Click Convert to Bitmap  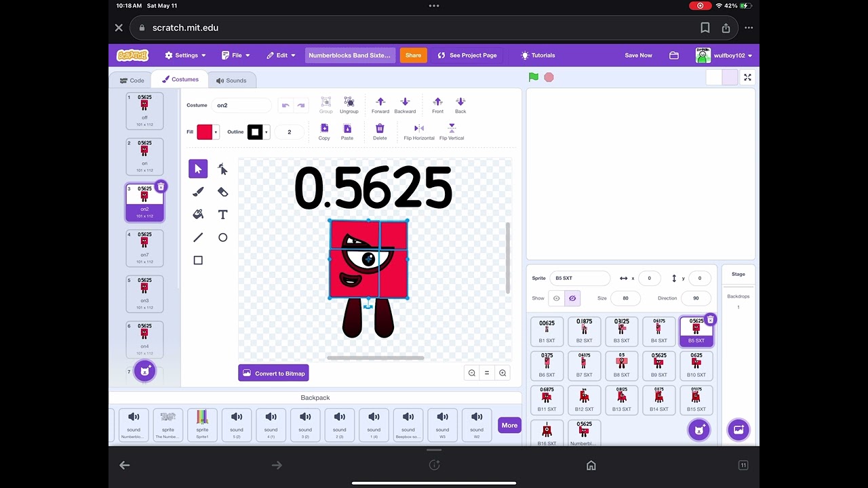pyautogui.click(x=273, y=373)
